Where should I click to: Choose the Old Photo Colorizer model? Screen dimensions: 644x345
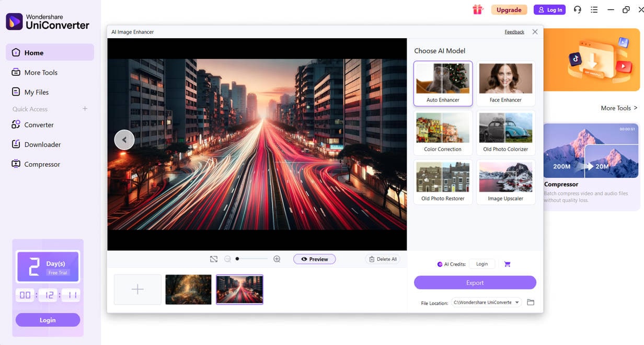(505, 133)
